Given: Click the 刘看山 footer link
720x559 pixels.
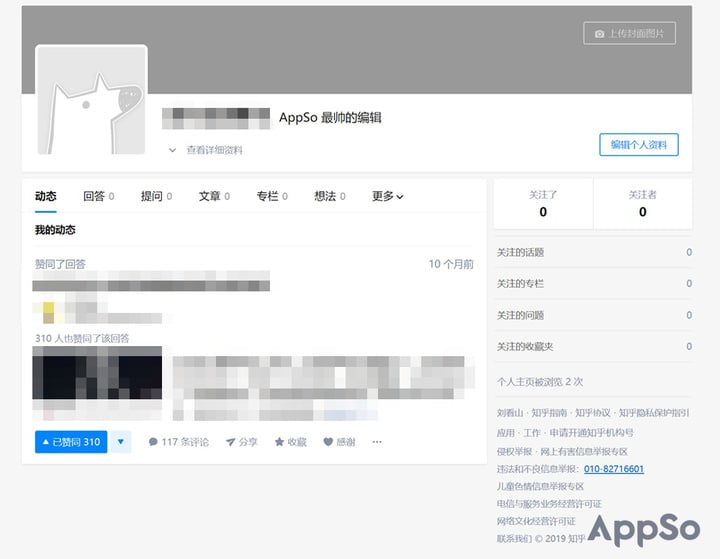Looking at the screenshot, I should point(510,413).
